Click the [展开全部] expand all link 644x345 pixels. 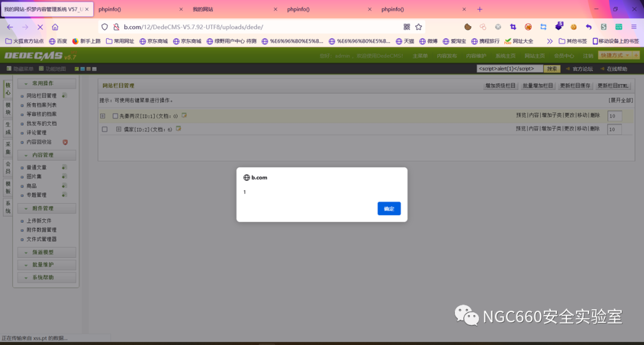coord(620,101)
